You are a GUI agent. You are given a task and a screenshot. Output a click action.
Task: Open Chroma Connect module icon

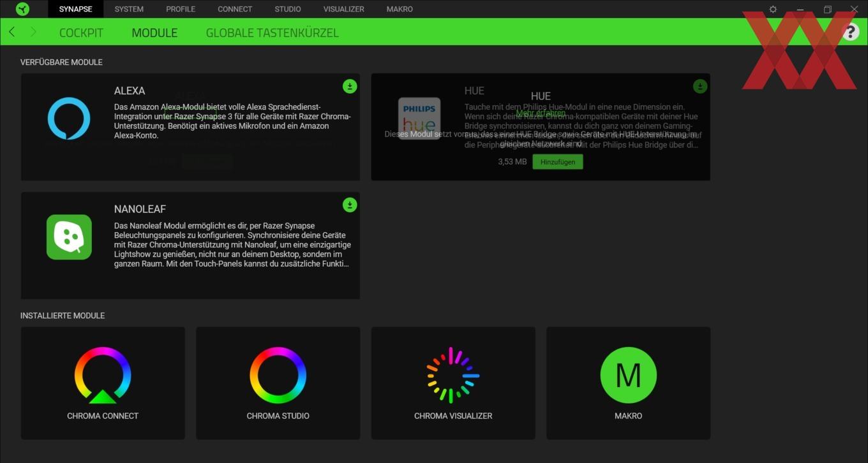pos(103,375)
